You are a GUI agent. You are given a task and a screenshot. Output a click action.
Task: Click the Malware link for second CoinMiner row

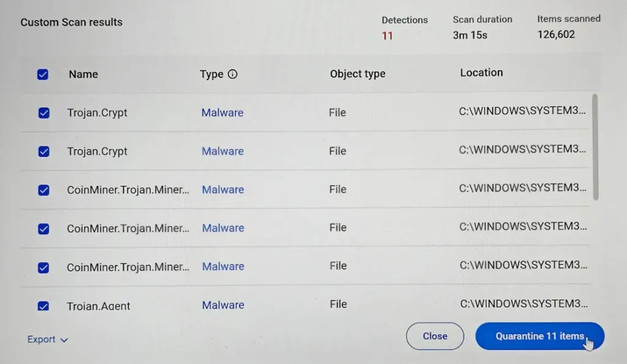coord(222,228)
